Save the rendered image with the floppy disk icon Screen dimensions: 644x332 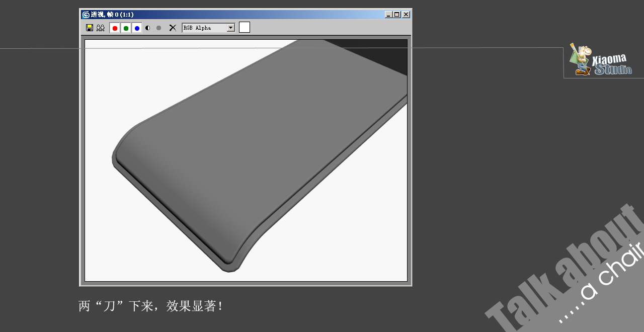tap(90, 28)
